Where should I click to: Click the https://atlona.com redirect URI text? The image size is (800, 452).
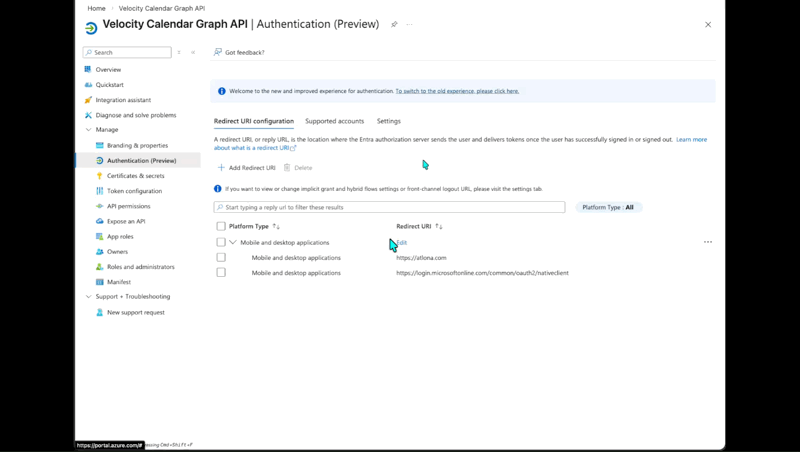click(x=421, y=258)
